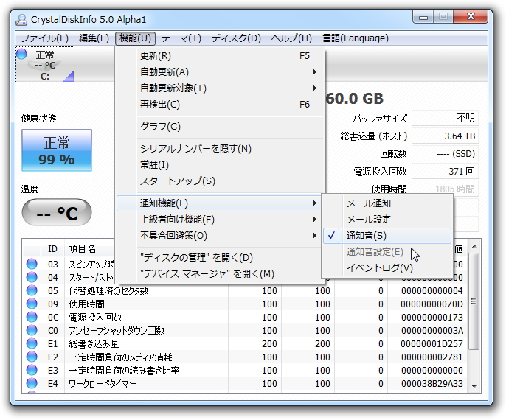Choose "ディスクの管理" を開く(D)

point(220,258)
